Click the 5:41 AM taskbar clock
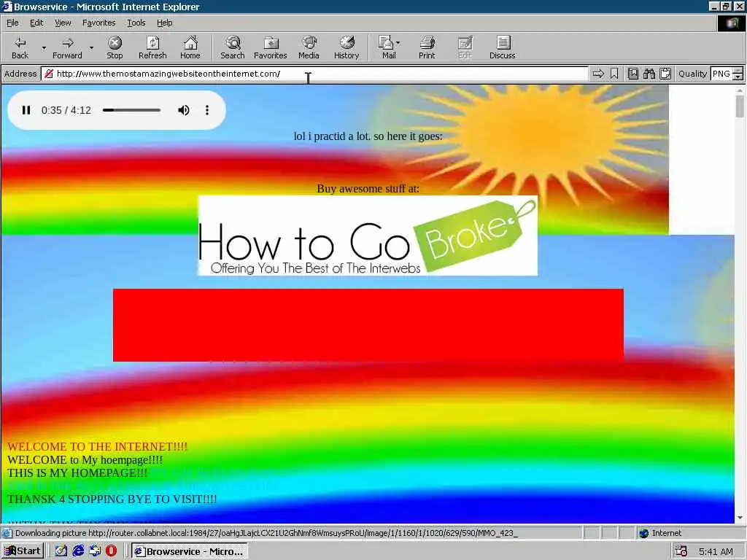Image resolution: width=747 pixels, height=560 pixels. pyautogui.click(x=716, y=551)
